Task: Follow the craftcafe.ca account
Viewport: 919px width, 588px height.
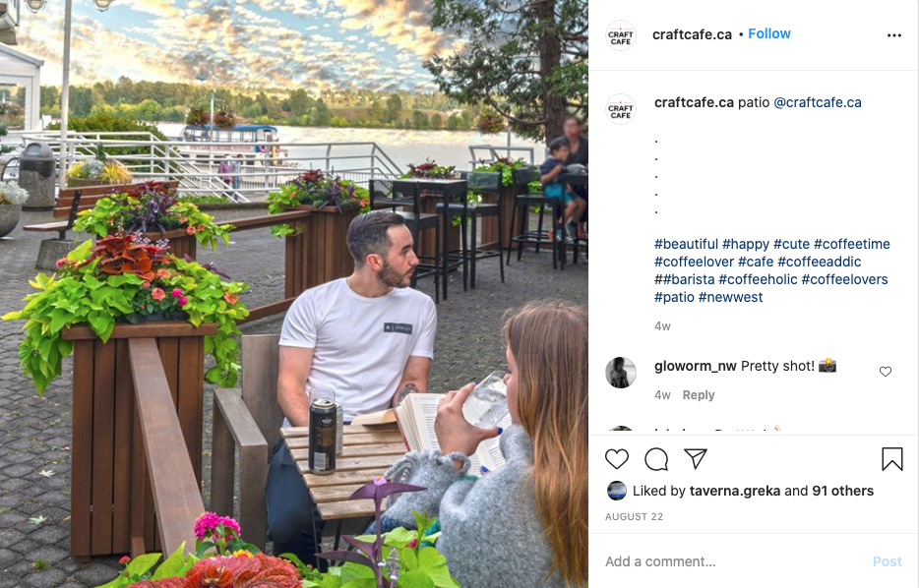Action: [769, 34]
